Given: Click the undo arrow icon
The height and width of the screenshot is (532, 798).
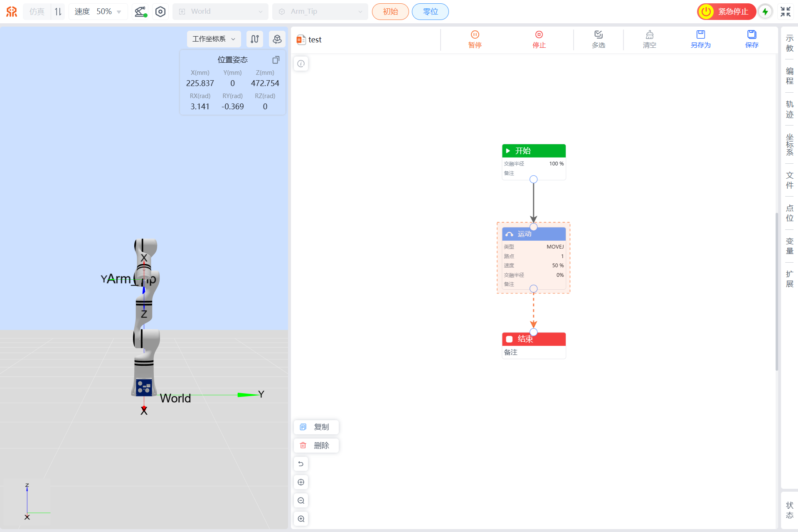Looking at the screenshot, I should click(301, 464).
